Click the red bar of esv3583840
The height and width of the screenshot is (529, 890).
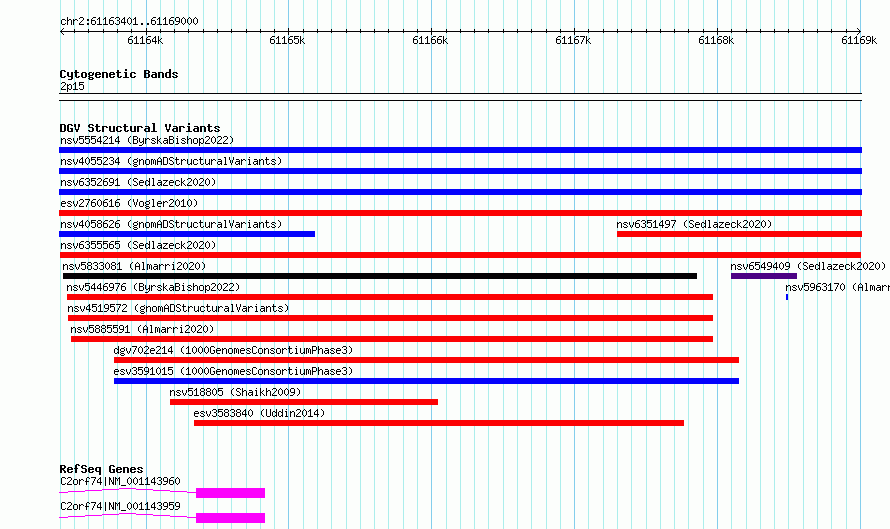coord(439,423)
